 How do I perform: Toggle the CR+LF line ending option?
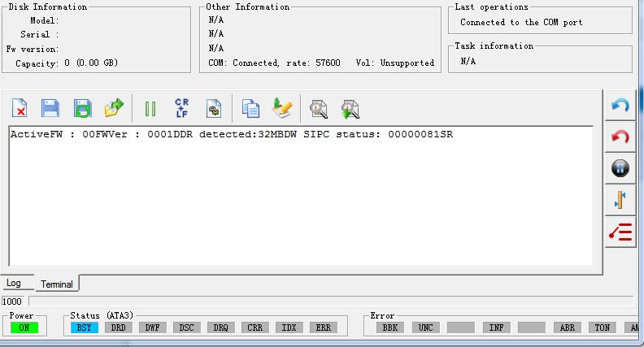point(181,108)
